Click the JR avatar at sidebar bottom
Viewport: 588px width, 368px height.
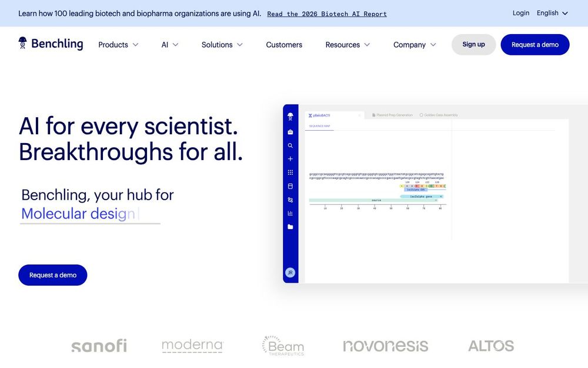click(x=290, y=272)
